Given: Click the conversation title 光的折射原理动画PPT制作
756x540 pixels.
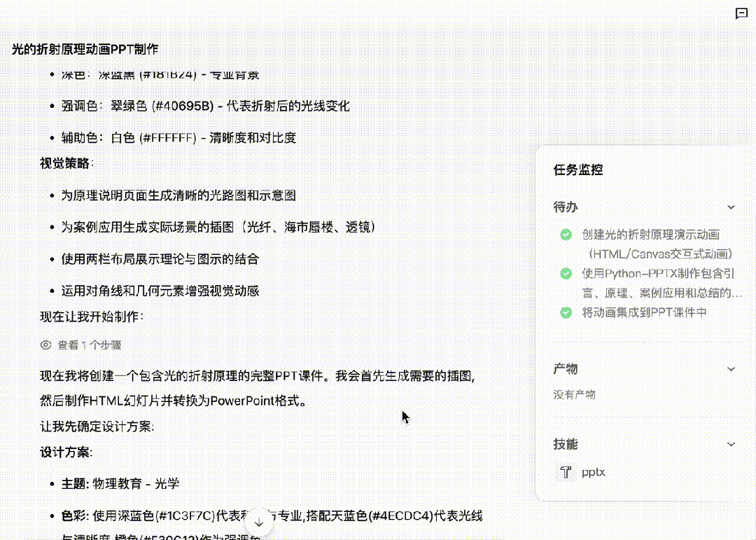Looking at the screenshot, I should pos(85,49).
